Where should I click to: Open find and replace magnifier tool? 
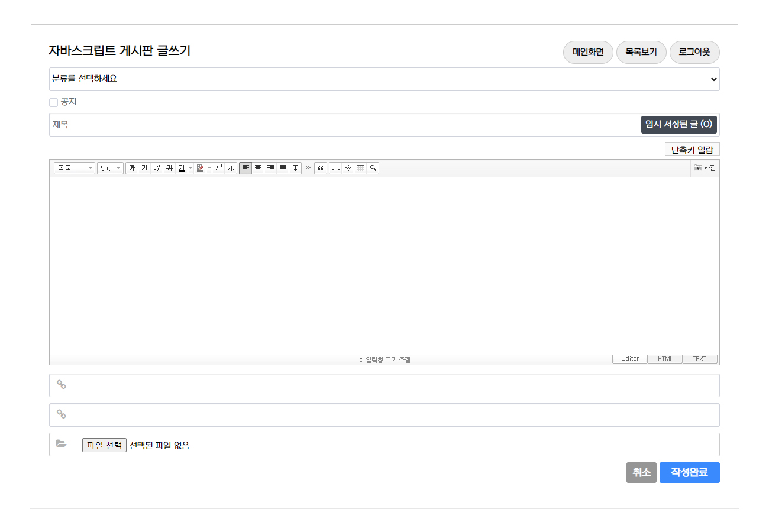pos(373,168)
